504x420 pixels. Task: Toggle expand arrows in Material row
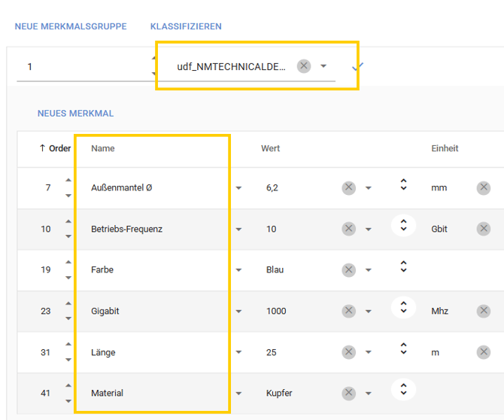(x=404, y=389)
